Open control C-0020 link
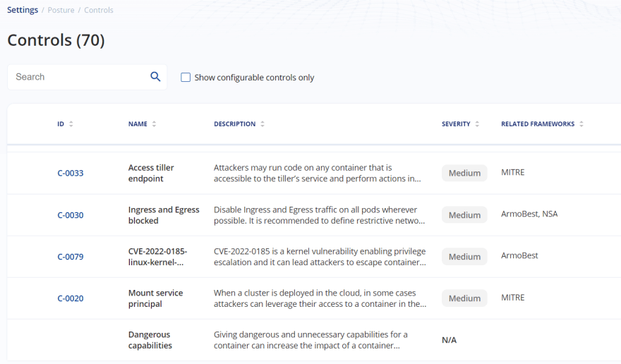 click(x=71, y=298)
